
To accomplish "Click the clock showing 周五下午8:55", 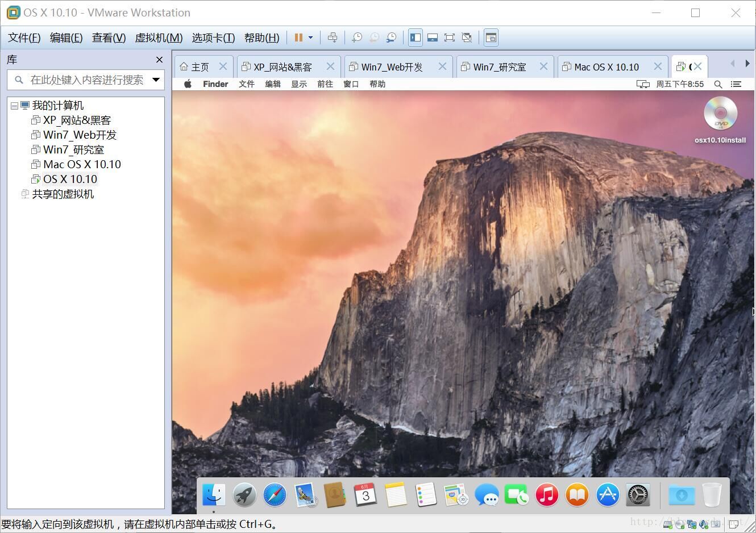I will coord(680,84).
